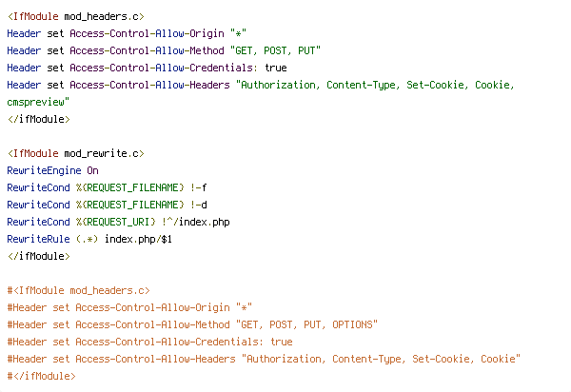This screenshot has width=571, height=392.
Task: Click the word Authorization in Allow-Headers
Action: 278,86
